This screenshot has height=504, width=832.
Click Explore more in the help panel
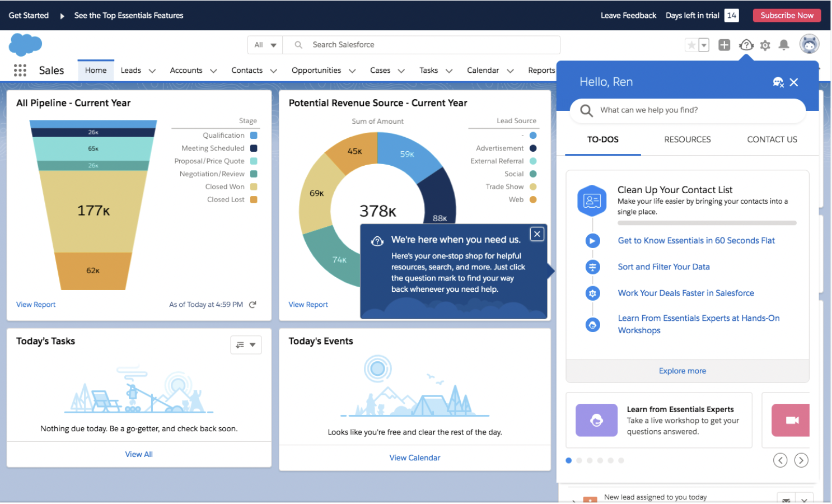[x=683, y=371]
